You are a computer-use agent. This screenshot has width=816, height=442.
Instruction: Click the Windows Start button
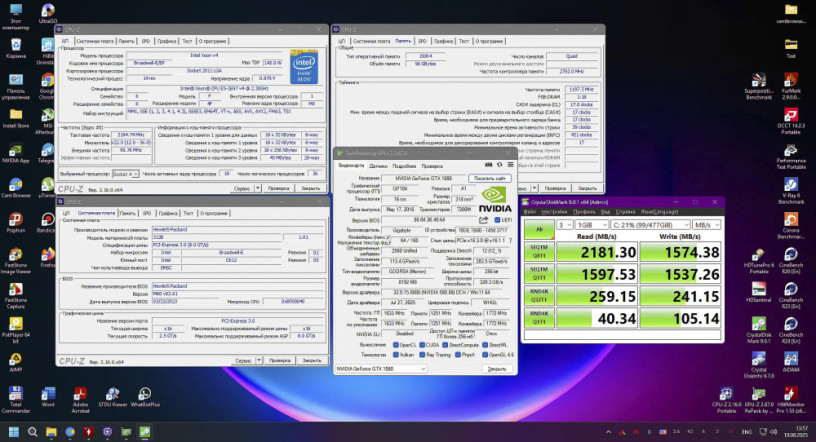(x=14, y=432)
